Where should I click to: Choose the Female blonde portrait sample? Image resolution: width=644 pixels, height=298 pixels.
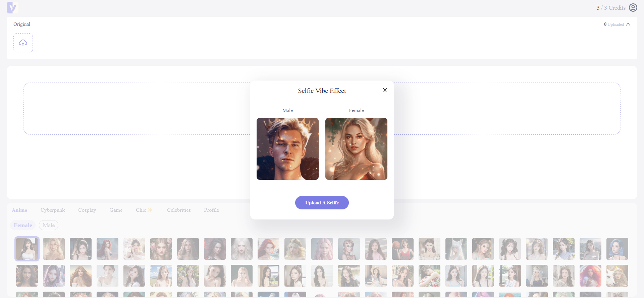356,149
